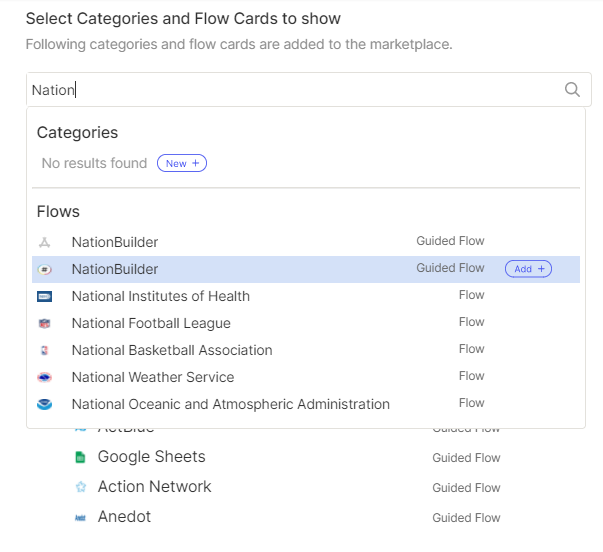Click the New + category button
The width and height of the screenshot is (603, 552).
[182, 163]
